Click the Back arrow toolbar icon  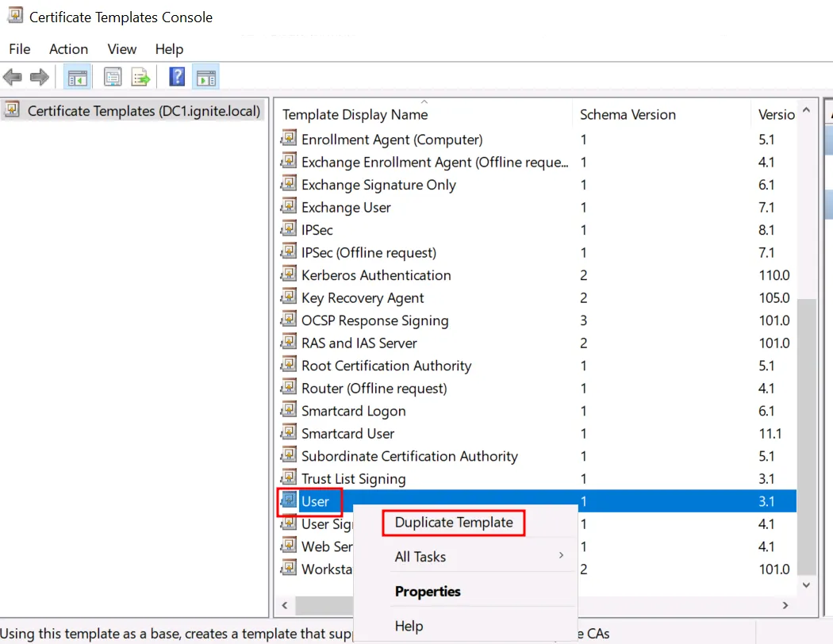pyautogui.click(x=13, y=77)
